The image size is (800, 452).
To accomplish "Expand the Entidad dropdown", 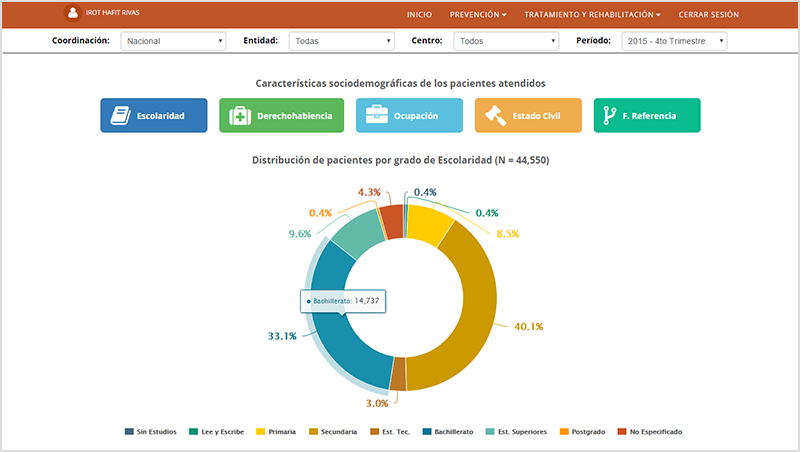I will [x=341, y=41].
